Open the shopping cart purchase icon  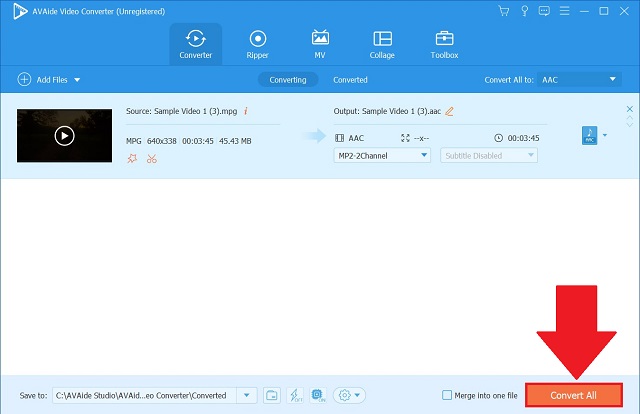pyautogui.click(x=504, y=11)
